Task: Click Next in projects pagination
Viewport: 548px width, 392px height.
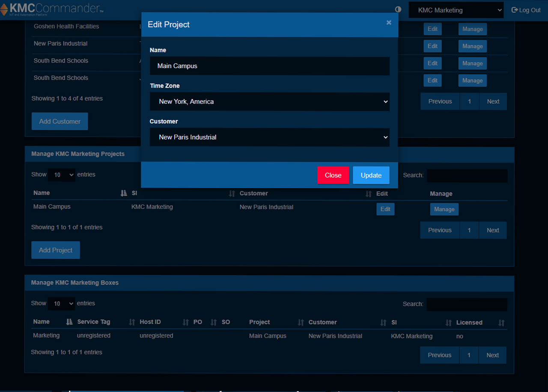Action: (493, 230)
